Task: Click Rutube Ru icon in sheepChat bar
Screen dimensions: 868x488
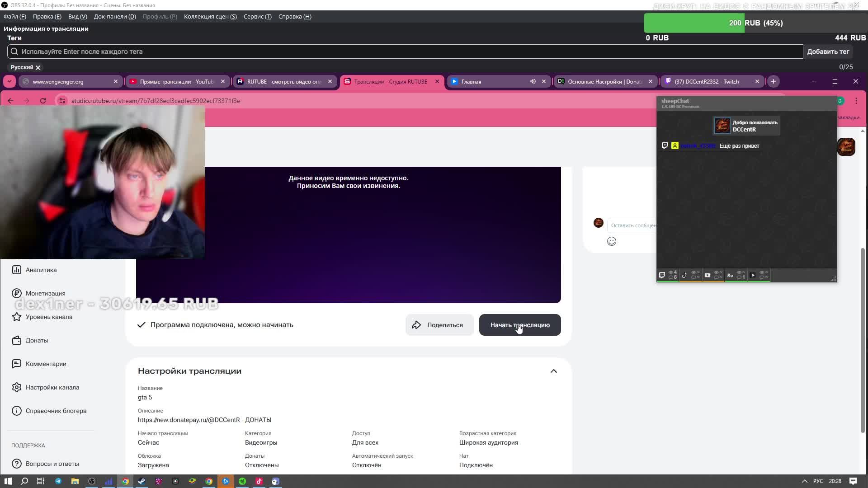Action: click(x=730, y=275)
